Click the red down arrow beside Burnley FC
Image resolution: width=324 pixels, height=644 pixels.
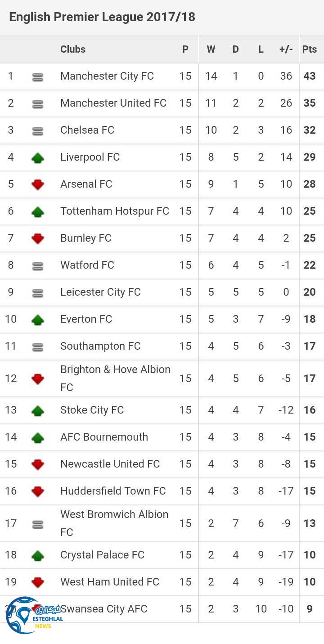38,239
